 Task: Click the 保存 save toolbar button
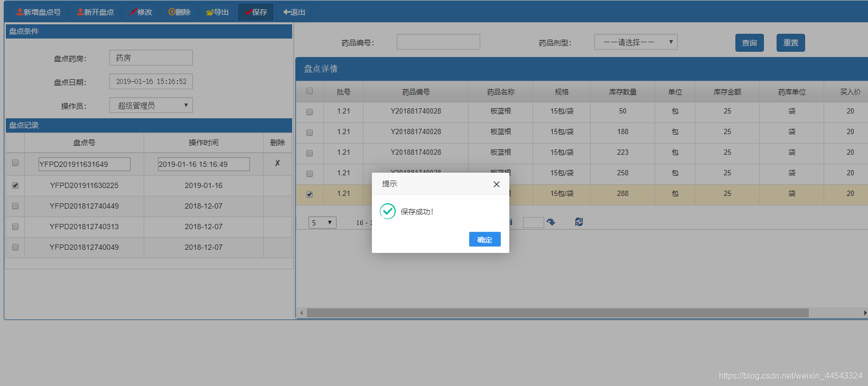tap(256, 12)
